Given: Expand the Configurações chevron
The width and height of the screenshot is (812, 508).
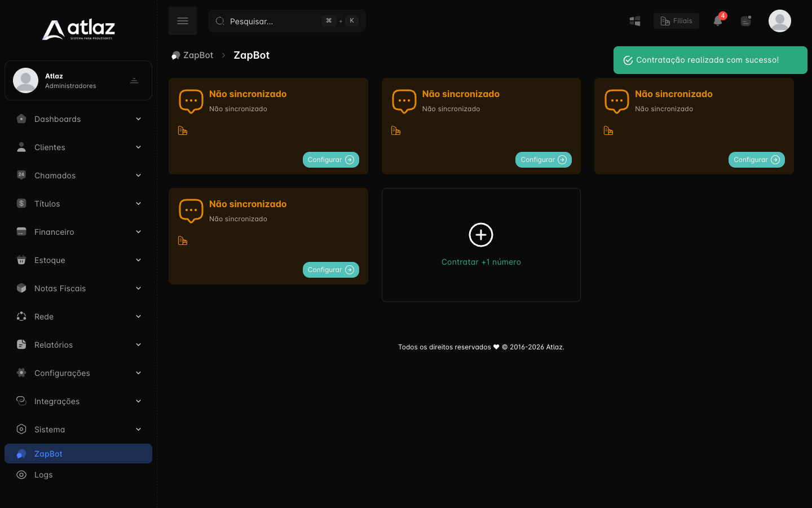Looking at the screenshot, I should coord(138,373).
